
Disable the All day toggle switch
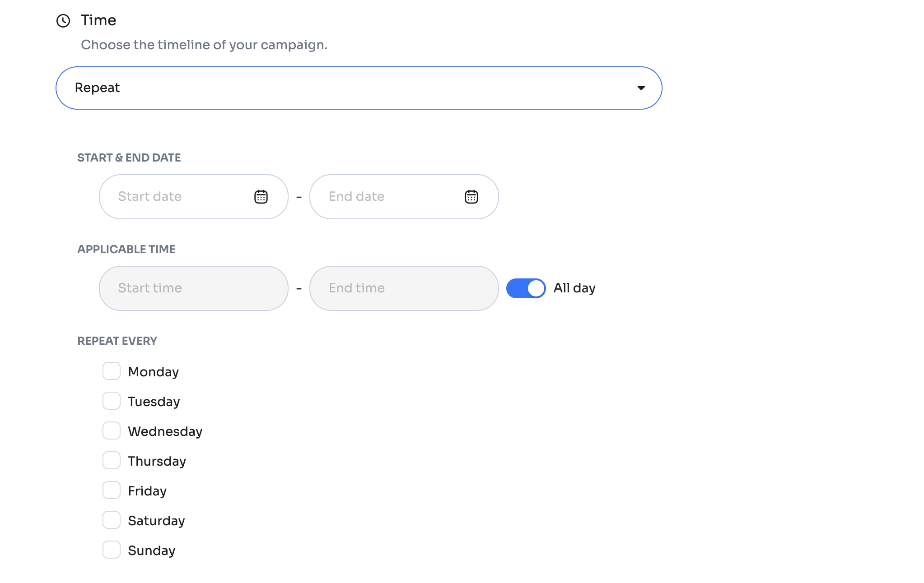(526, 288)
